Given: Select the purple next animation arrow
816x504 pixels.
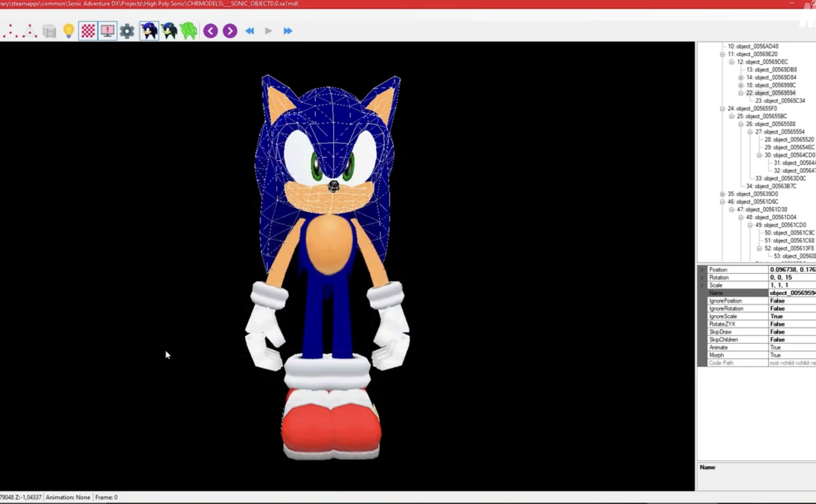Looking at the screenshot, I should point(229,31).
